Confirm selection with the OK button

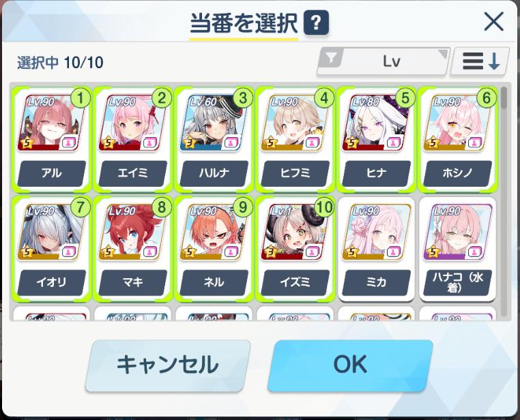click(350, 365)
